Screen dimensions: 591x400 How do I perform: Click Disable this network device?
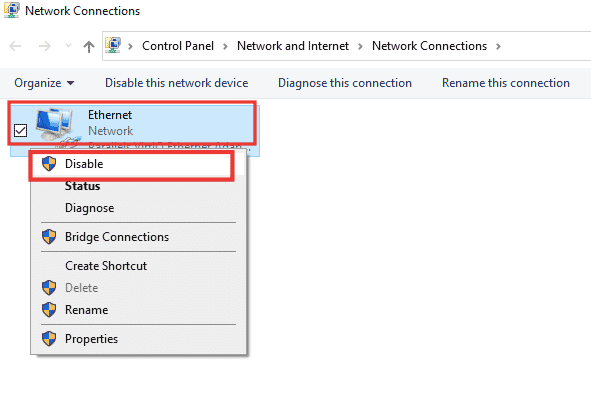coord(176,83)
